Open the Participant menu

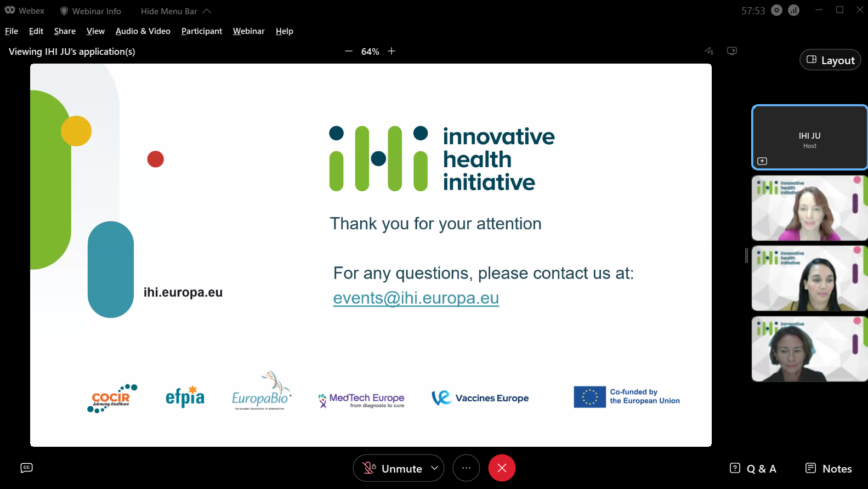click(x=202, y=31)
